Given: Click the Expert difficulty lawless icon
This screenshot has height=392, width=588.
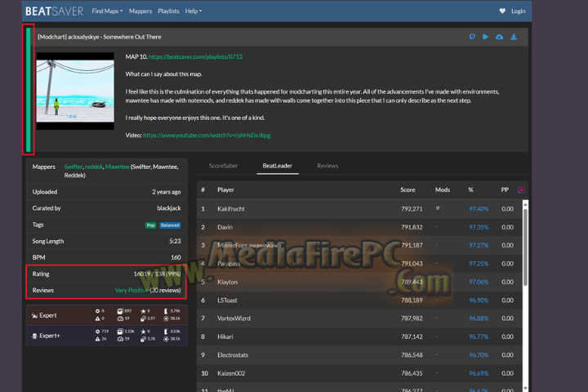Looking at the screenshot, I should coord(34,315).
